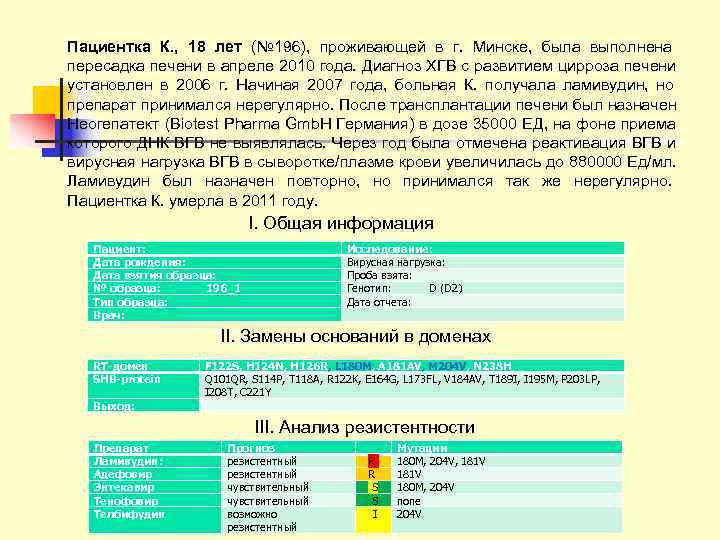Select the bold text "Пациентка К., 18 лет"

click(154, 47)
